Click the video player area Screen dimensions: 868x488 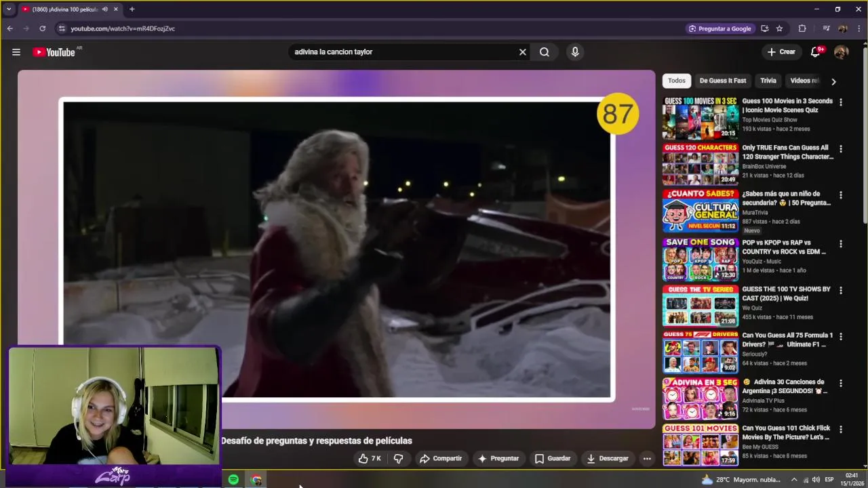tap(337, 249)
